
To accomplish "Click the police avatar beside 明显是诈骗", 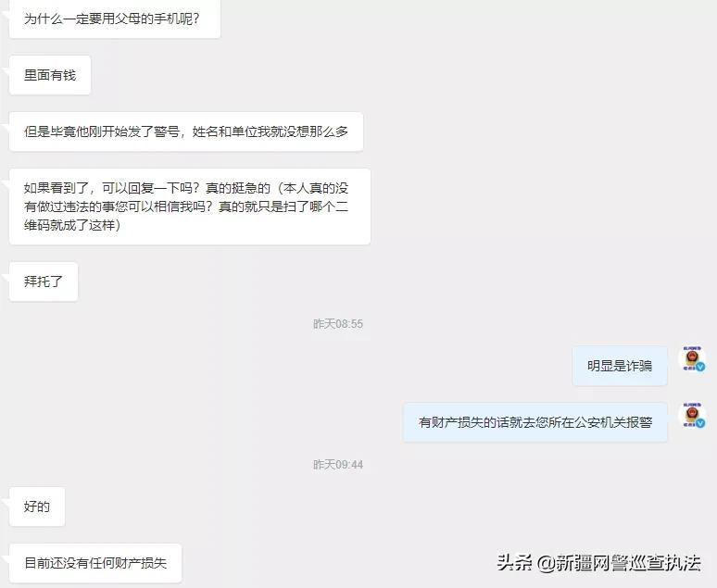I will pos(692,359).
